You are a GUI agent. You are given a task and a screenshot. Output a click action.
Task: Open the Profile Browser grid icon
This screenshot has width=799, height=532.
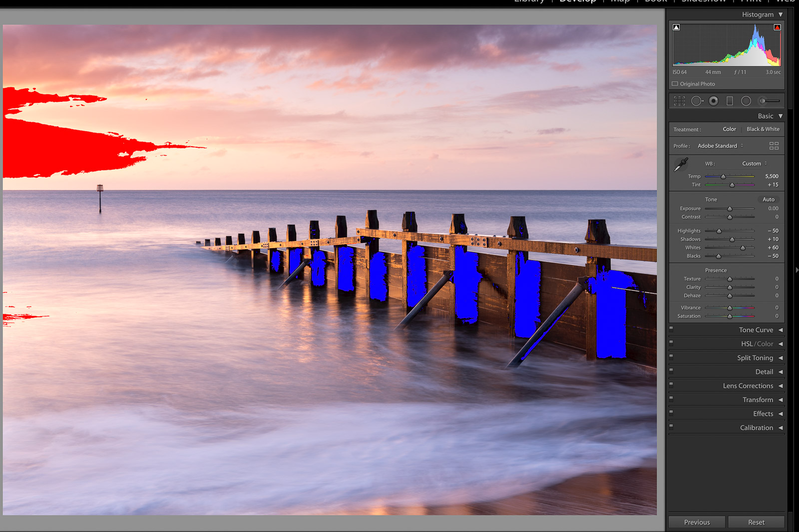pos(774,146)
